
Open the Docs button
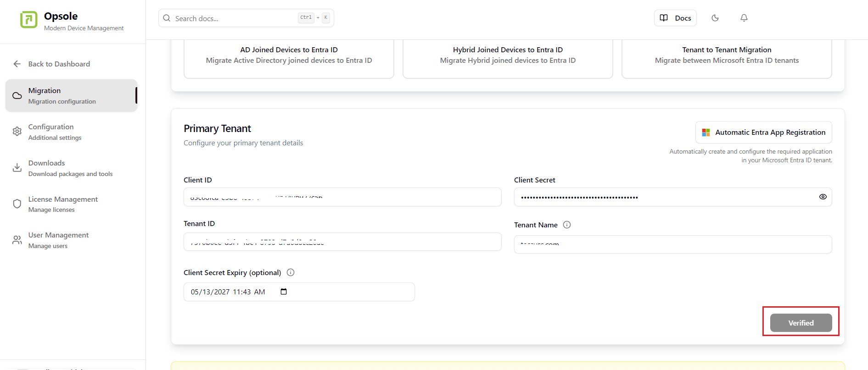675,18
